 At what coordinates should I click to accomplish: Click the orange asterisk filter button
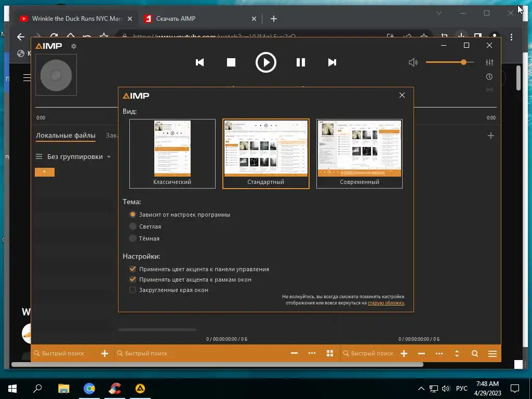45,172
